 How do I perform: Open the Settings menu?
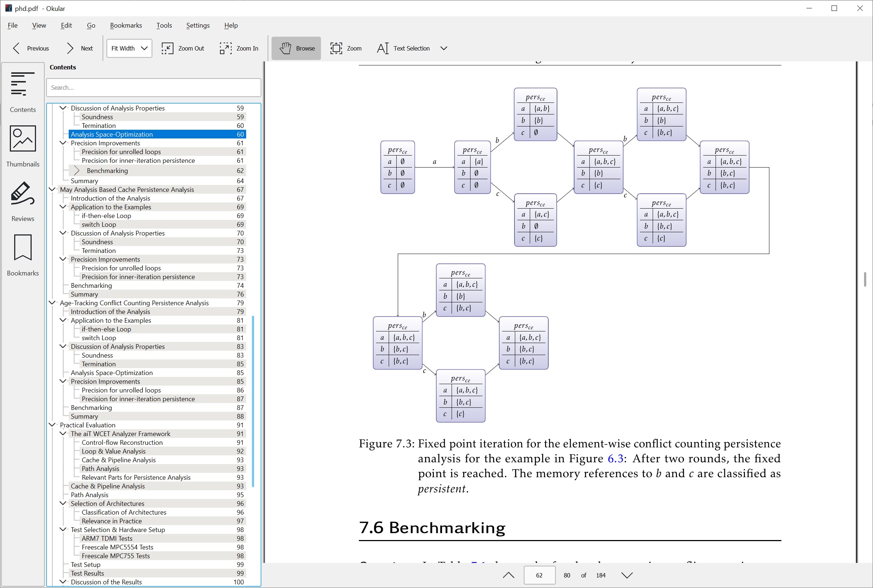click(198, 25)
